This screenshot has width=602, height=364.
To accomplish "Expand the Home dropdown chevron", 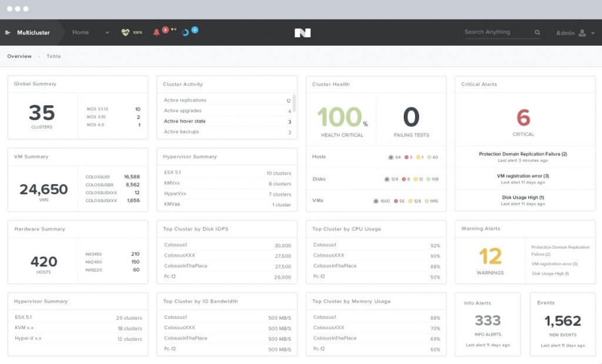I will tap(107, 33).
